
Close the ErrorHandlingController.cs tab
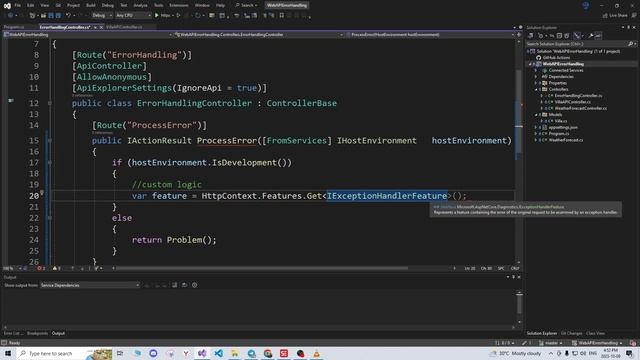pyautogui.click(x=101, y=27)
